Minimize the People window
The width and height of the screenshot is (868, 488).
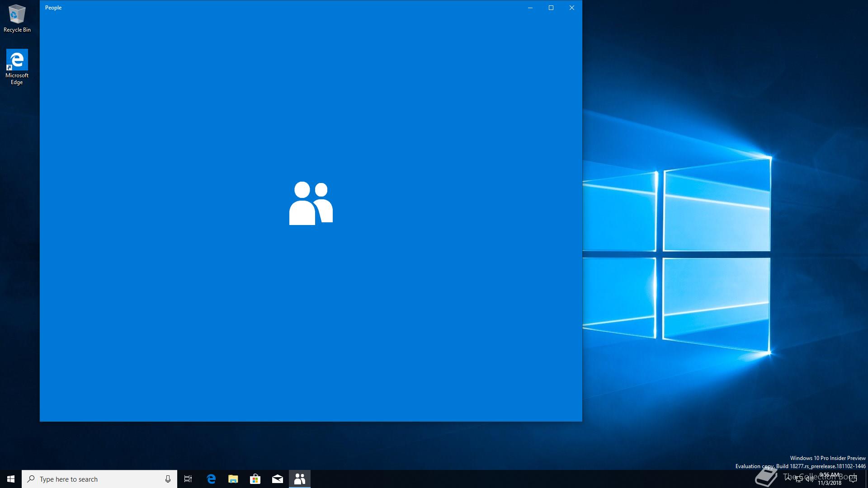[530, 8]
